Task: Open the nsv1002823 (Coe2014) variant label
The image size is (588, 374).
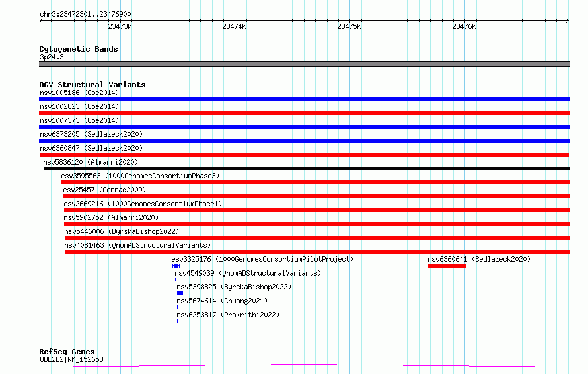Action: [79, 106]
